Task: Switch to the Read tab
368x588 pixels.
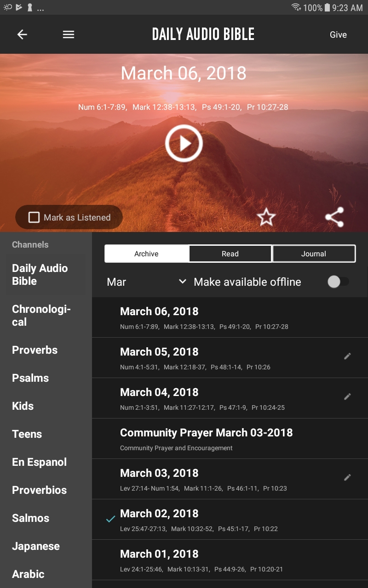Action: [x=230, y=253]
